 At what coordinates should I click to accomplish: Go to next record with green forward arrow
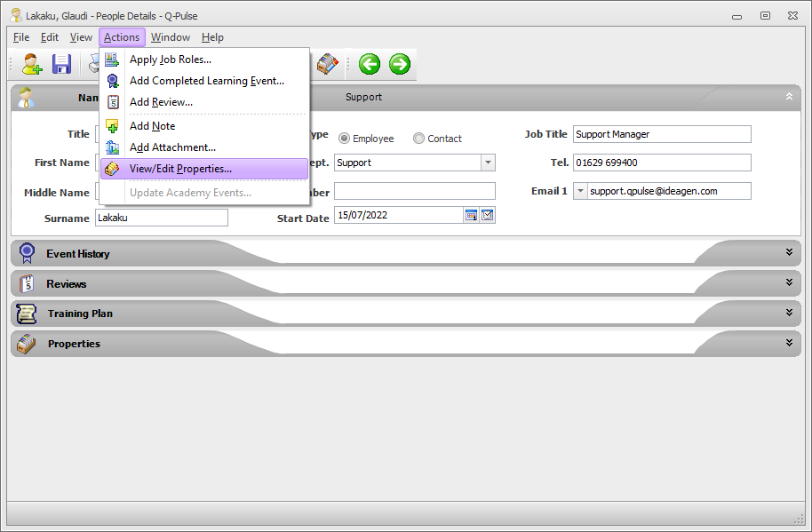point(400,64)
